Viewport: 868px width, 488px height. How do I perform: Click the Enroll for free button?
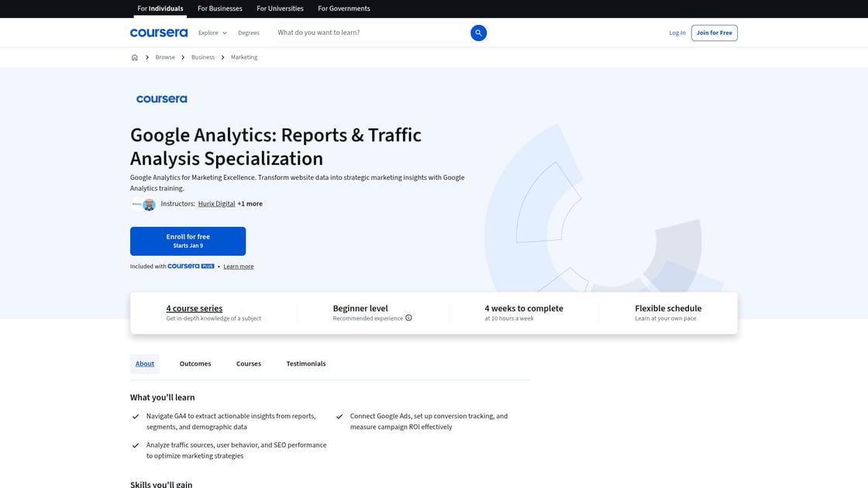pyautogui.click(x=188, y=241)
